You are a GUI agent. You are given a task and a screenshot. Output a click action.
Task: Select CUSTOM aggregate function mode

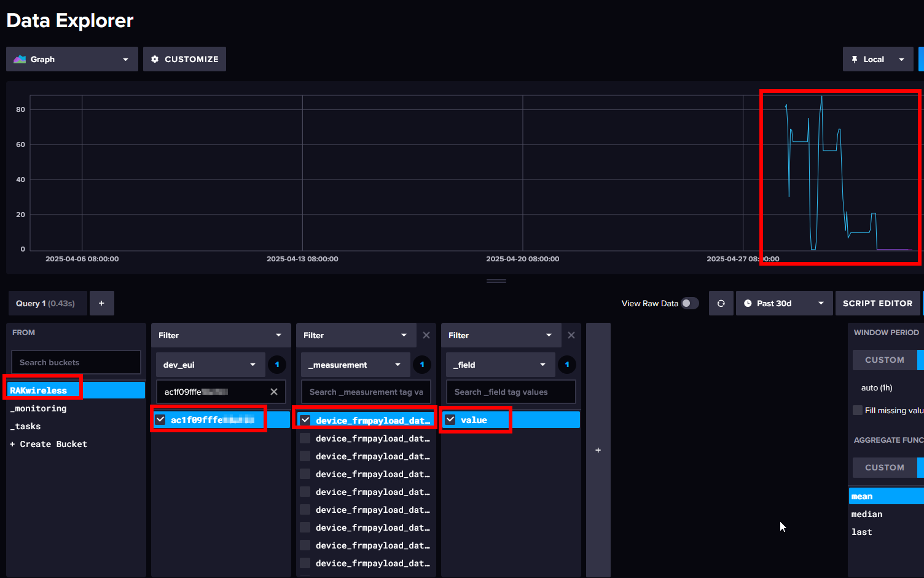[x=885, y=467]
